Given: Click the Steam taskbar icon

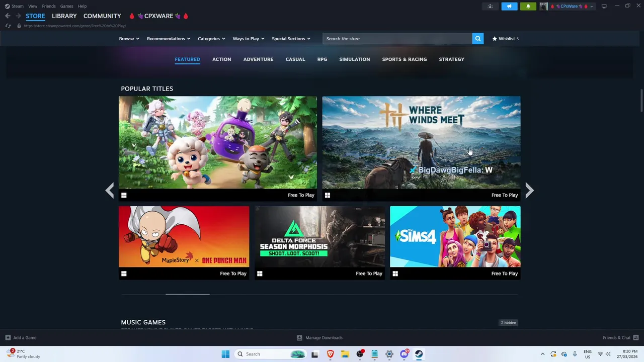Looking at the screenshot, I should coord(419,354).
